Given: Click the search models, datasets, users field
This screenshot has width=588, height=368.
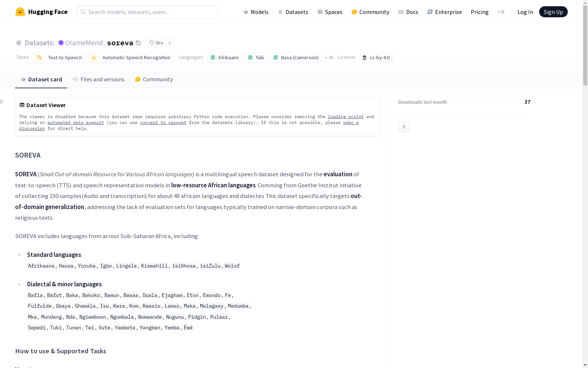Looking at the screenshot, I should pos(147,12).
